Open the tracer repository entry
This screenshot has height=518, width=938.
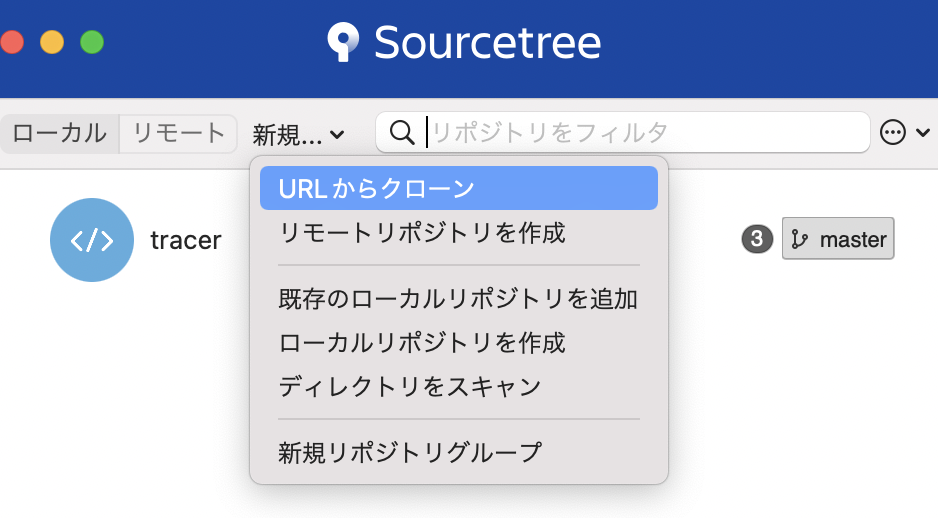[x=186, y=240]
